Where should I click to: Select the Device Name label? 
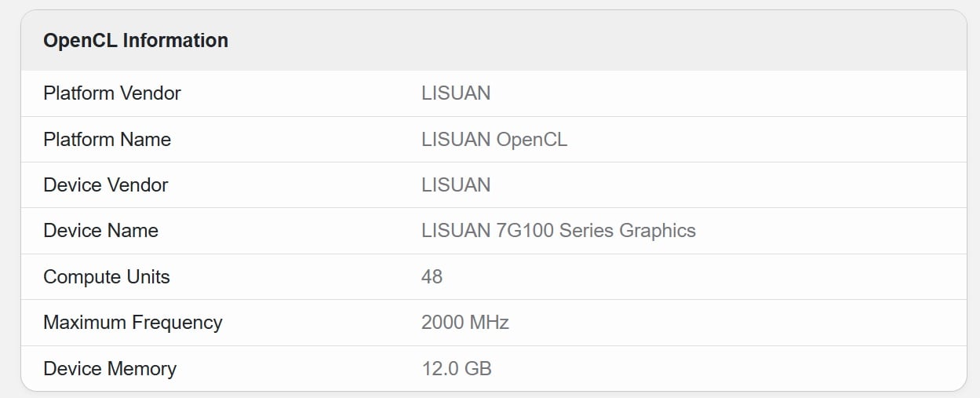point(100,231)
